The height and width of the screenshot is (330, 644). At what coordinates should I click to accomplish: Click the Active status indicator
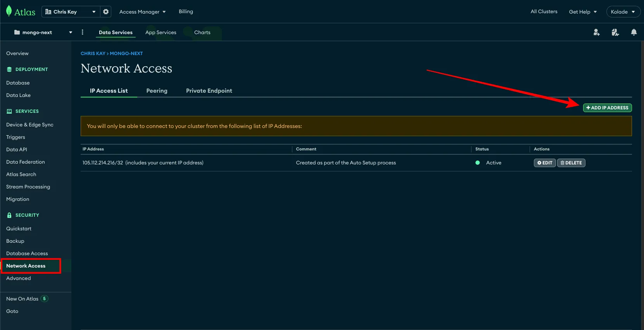(489, 163)
